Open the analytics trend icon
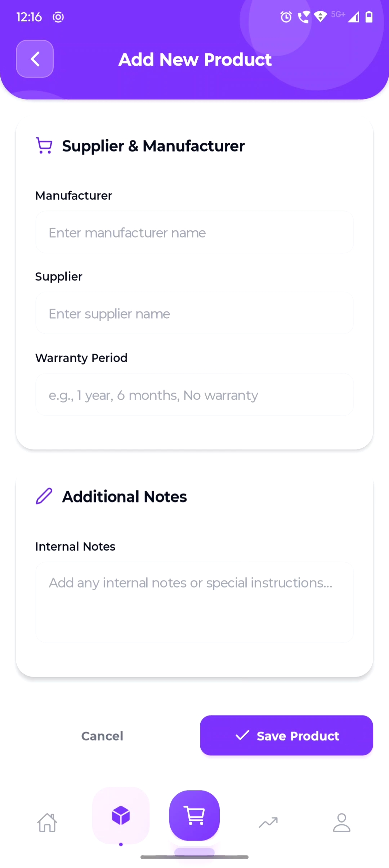This screenshot has width=389, height=868. tap(268, 823)
